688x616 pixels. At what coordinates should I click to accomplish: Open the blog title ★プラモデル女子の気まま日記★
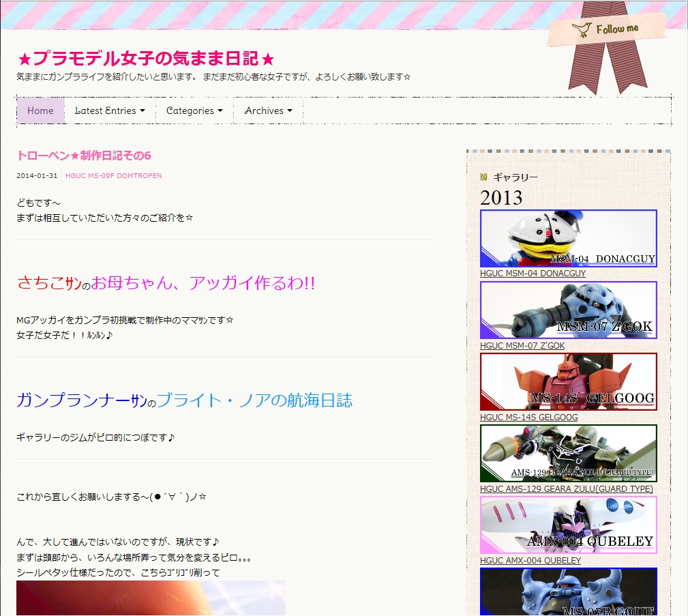[x=146, y=59]
